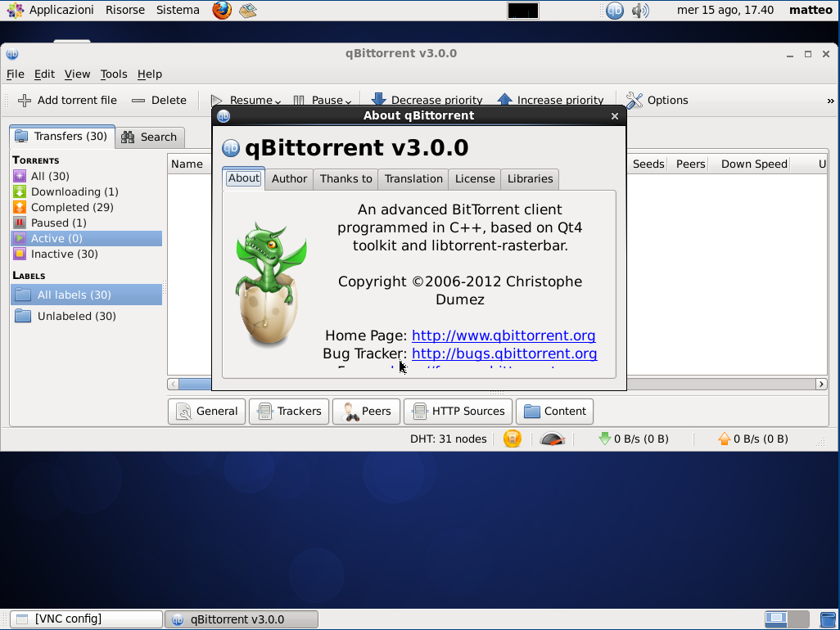
Task: Select the Paused (1) filter
Action: [57, 223]
